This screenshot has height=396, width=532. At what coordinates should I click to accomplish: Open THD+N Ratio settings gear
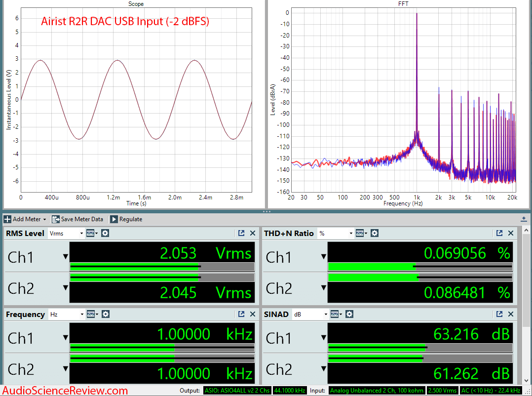375,233
